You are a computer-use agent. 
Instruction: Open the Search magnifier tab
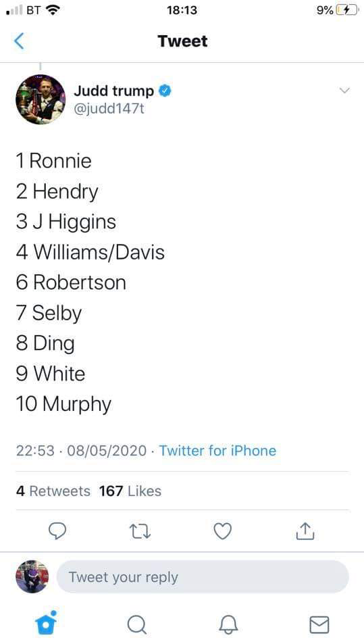click(136, 625)
